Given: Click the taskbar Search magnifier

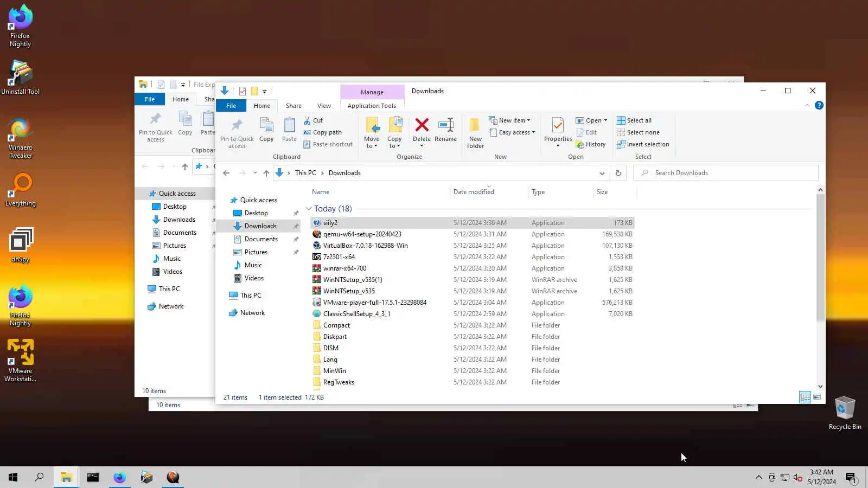Looking at the screenshot, I should click(x=39, y=477).
